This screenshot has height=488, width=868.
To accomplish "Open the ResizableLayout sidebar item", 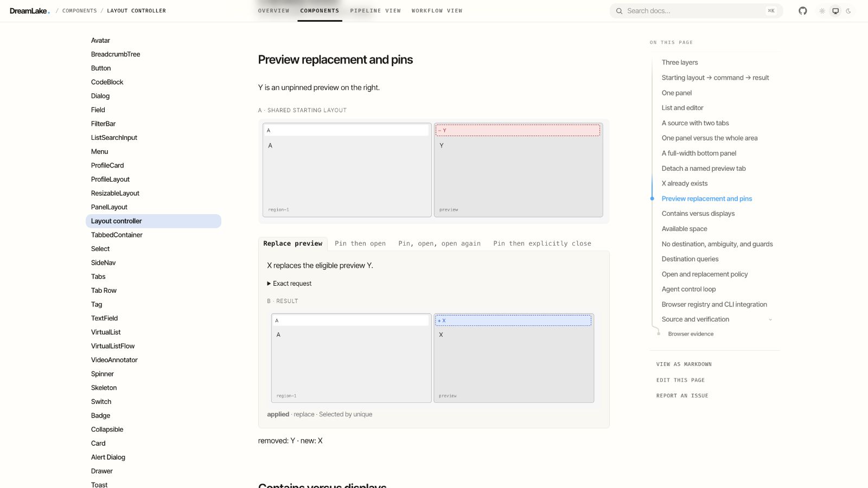I will (x=115, y=193).
